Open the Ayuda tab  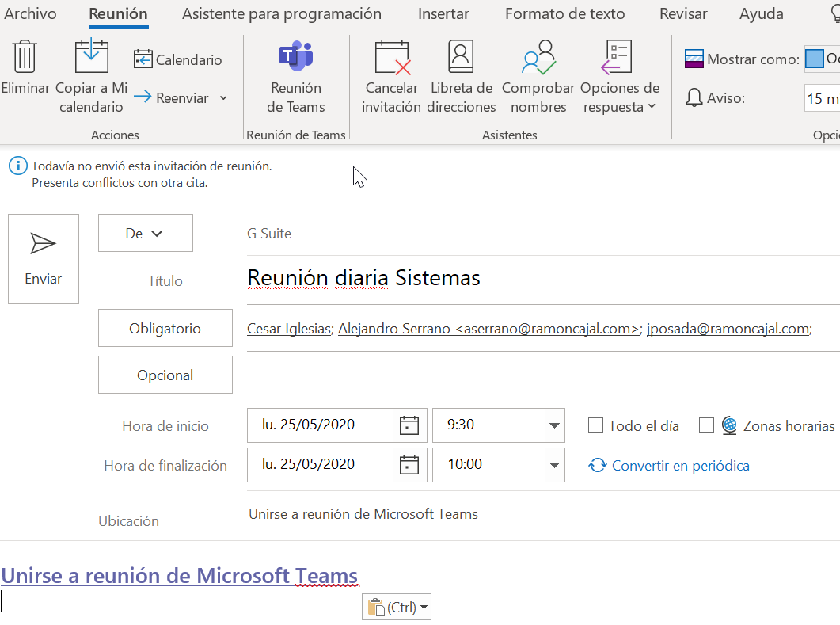(x=762, y=14)
